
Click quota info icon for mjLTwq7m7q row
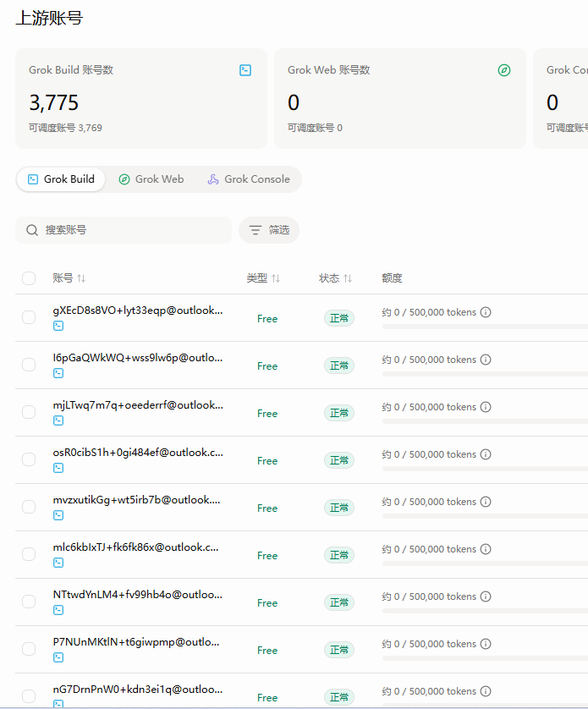point(486,407)
